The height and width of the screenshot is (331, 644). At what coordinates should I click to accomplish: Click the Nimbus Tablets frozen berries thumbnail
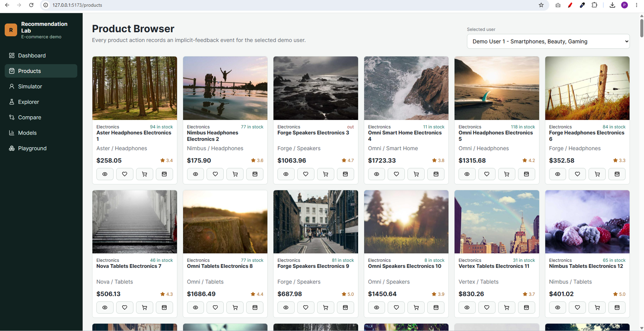click(587, 222)
